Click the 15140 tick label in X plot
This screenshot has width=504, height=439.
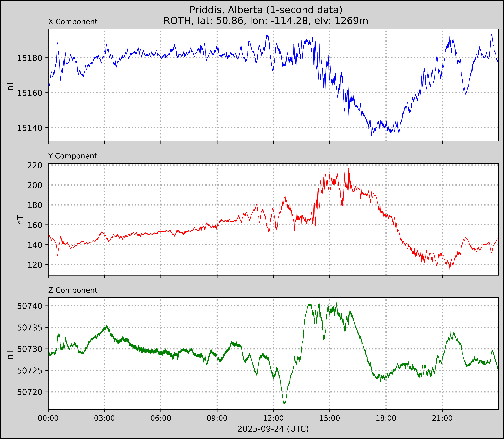[30, 128]
